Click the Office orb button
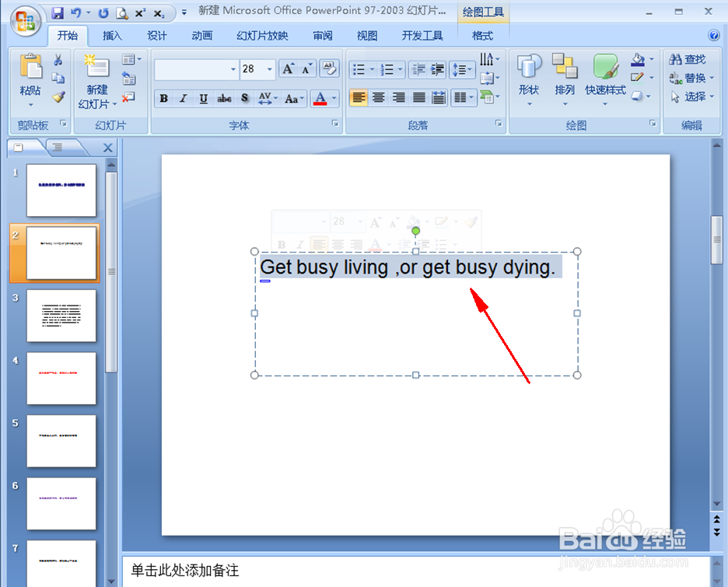Image resolution: width=728 pixels, height=587 pixels. (26, 20)
